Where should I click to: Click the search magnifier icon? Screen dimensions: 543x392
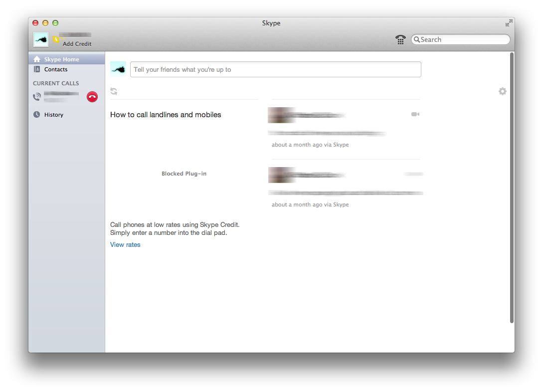pos(417,39)
